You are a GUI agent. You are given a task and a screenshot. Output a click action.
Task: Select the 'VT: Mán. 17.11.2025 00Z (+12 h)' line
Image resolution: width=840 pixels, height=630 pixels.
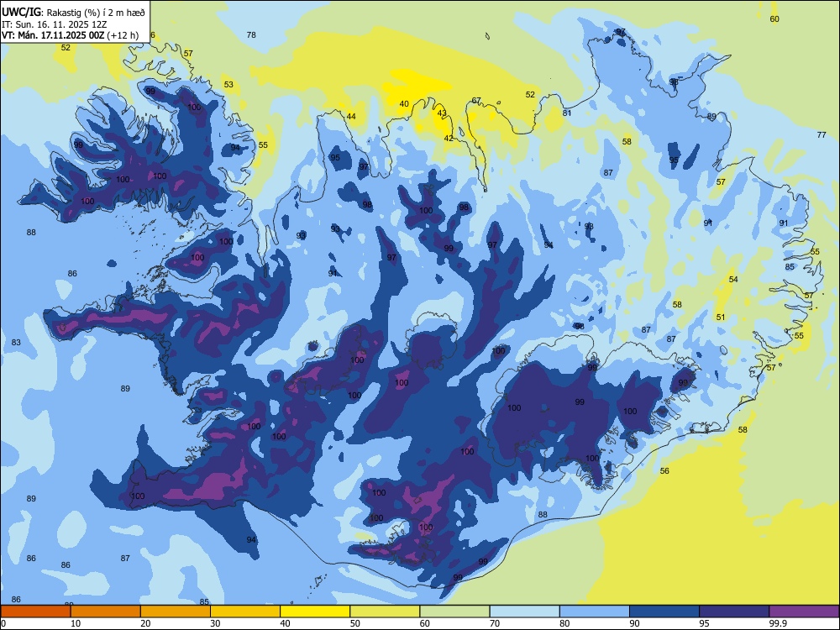point(71,35)
